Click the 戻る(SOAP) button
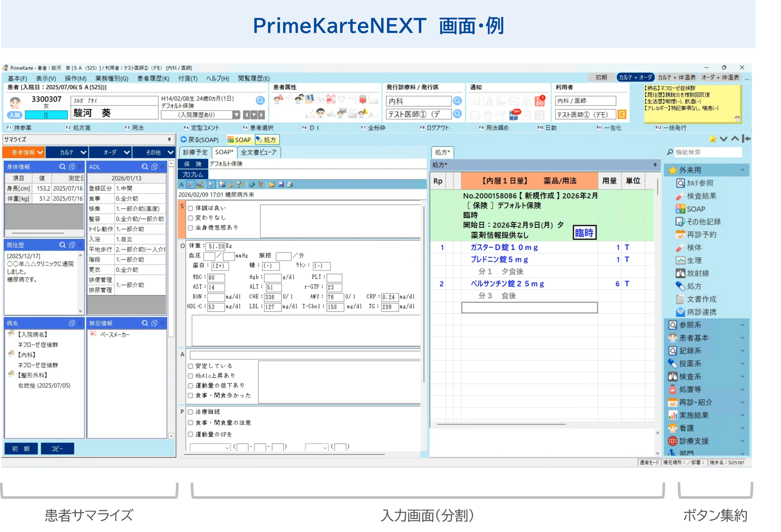Image resolution: width=781 pixels, height=532 pixels. point(200,139)
